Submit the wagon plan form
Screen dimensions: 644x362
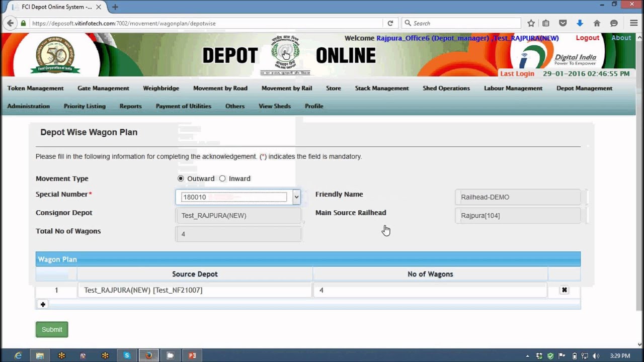tap(52, 329)
